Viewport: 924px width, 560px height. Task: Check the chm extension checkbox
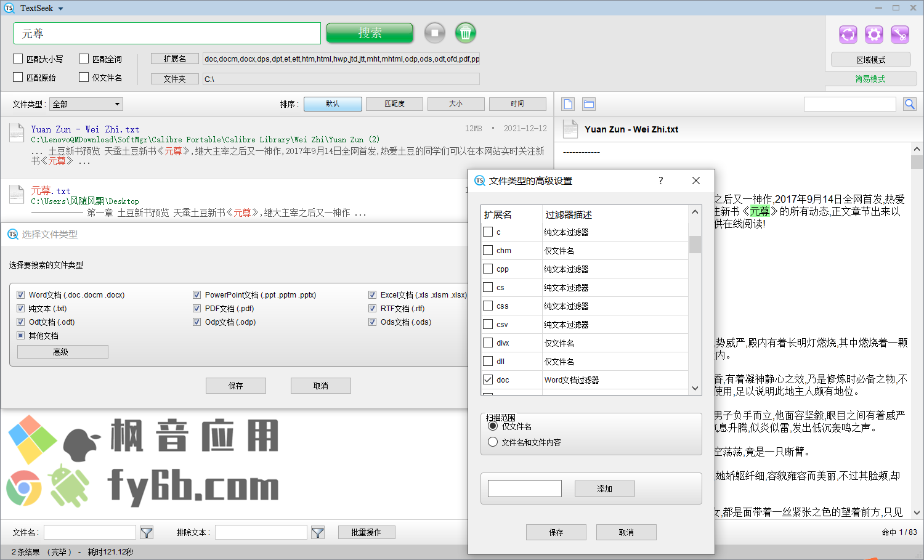[488, 250]
